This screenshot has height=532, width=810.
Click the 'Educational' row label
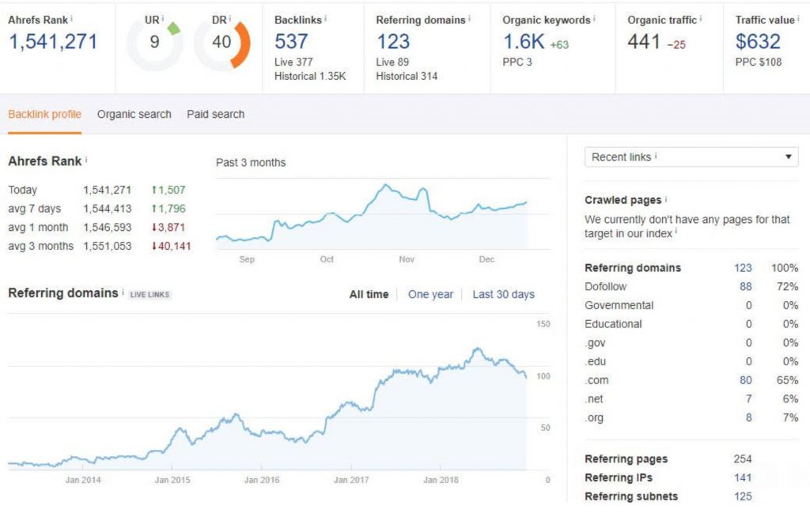click(613, 324)
